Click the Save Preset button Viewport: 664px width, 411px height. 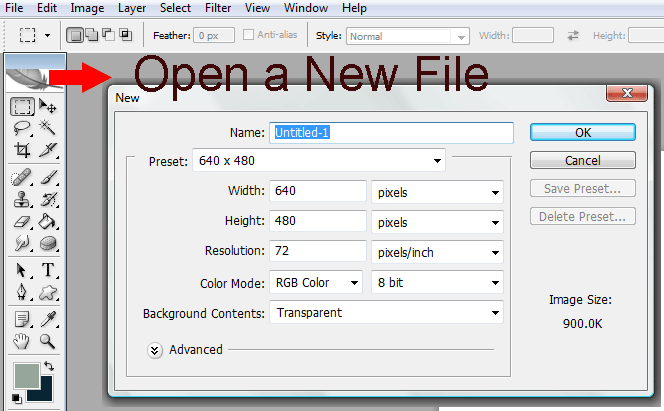click(x=583, y=188)
